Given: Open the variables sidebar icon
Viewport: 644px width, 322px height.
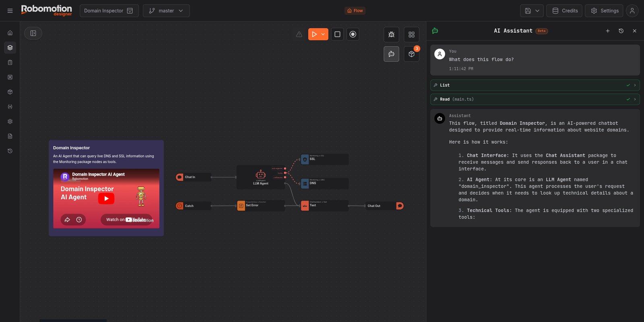Looking at the screenshot, I should tap(10, 107).
